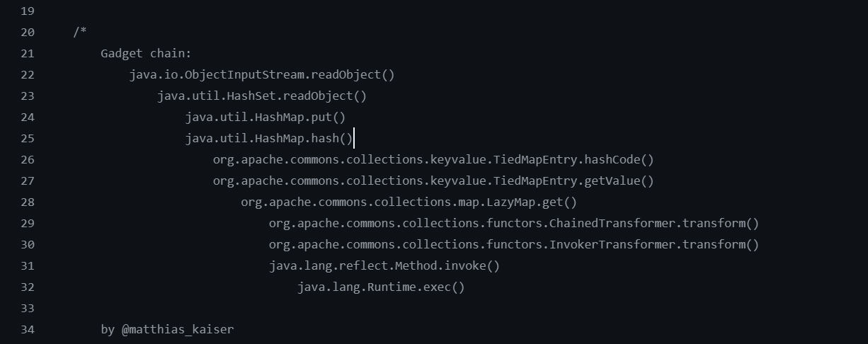Click the java.util.HashSet.readObject() line

(262, 96)
